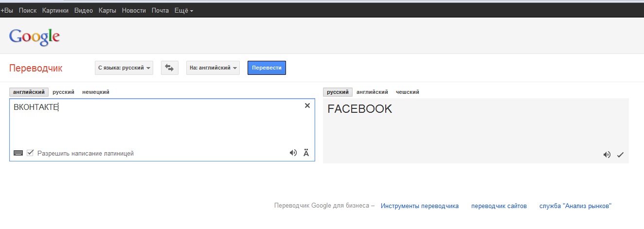Open the target language dropdown
The image size is (644, 229).
pyautogui.click(x=213, y=68)
